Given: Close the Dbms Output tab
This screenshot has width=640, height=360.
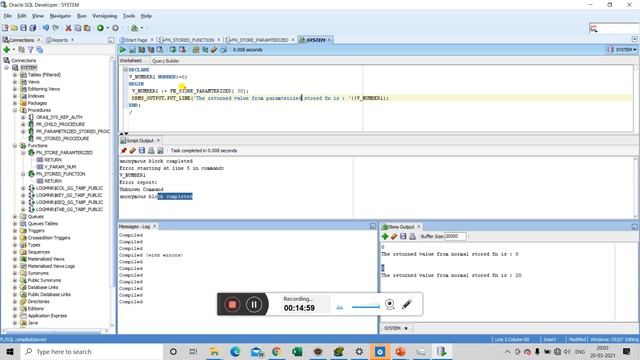Looking at the screenshot, I should coord(419,227).
